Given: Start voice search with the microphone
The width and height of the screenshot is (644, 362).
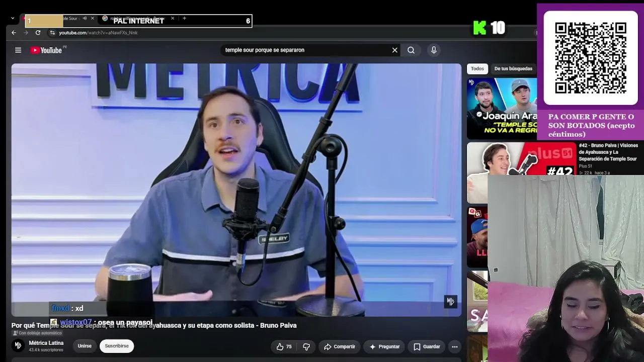Looking at the screenshot, I should point(434,50).
